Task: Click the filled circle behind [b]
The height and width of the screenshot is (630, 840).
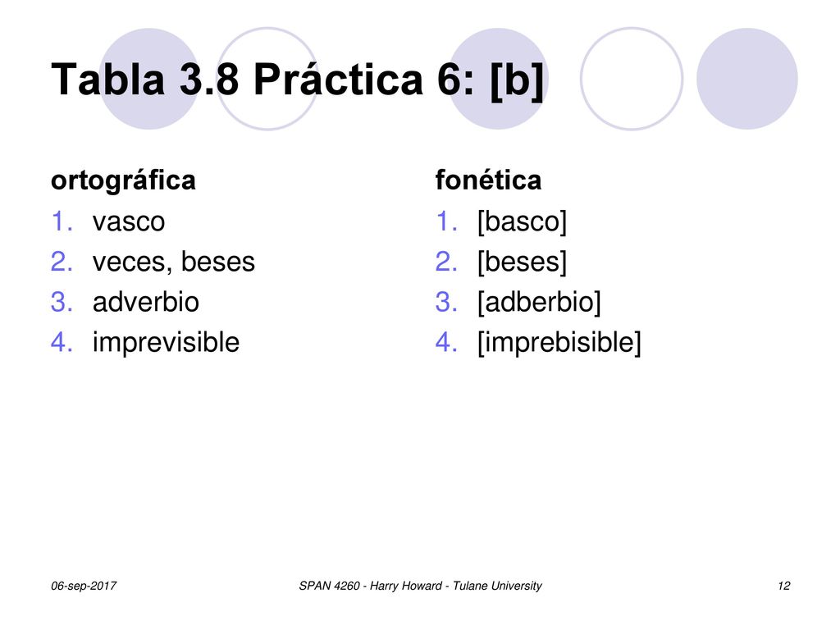Action: 498,79
